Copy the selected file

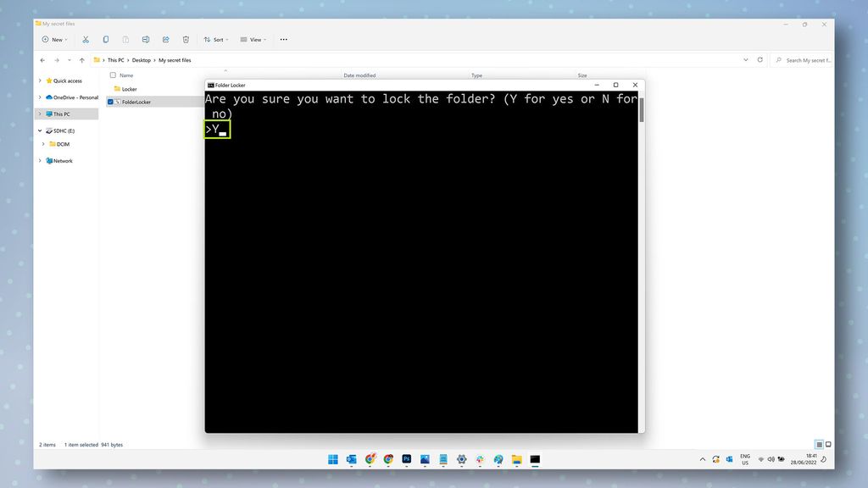105,39
